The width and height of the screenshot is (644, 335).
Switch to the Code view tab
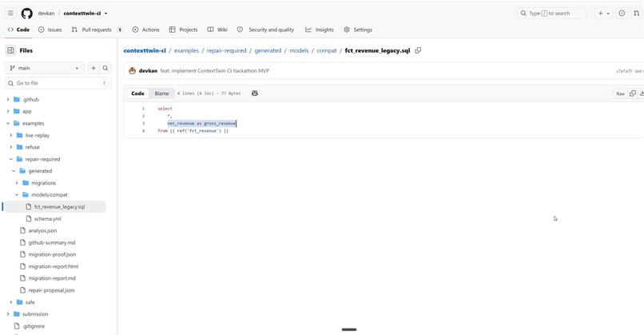pos(137,94)
